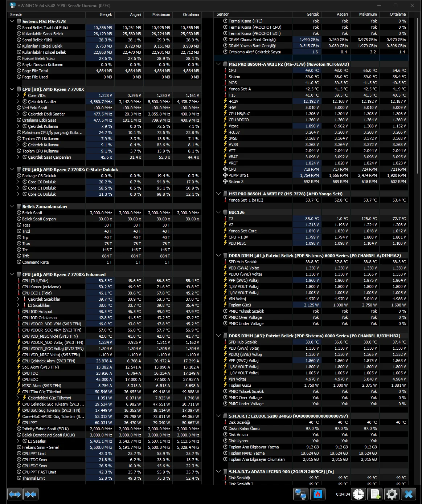Click right panel Sensör column header
The height and width of the screenshot is (504, 422).
pyautogui.click(x=253, y=15)
